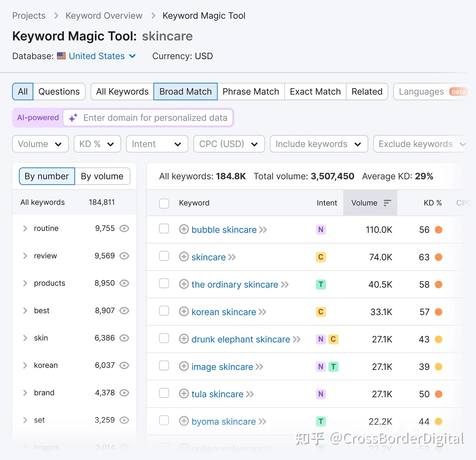Click the enter domain input field
The width and height of the screenshot is (476, 460).
coord(155,118)
